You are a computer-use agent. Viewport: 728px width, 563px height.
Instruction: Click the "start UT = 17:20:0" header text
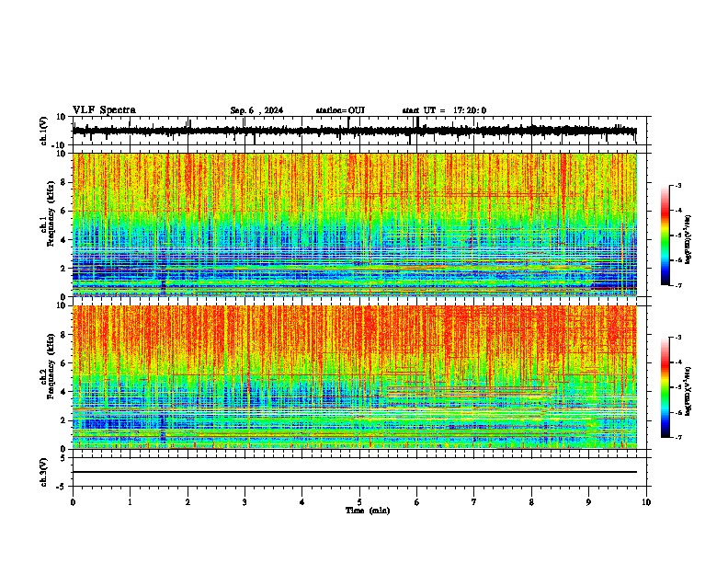tap(444, 110)
